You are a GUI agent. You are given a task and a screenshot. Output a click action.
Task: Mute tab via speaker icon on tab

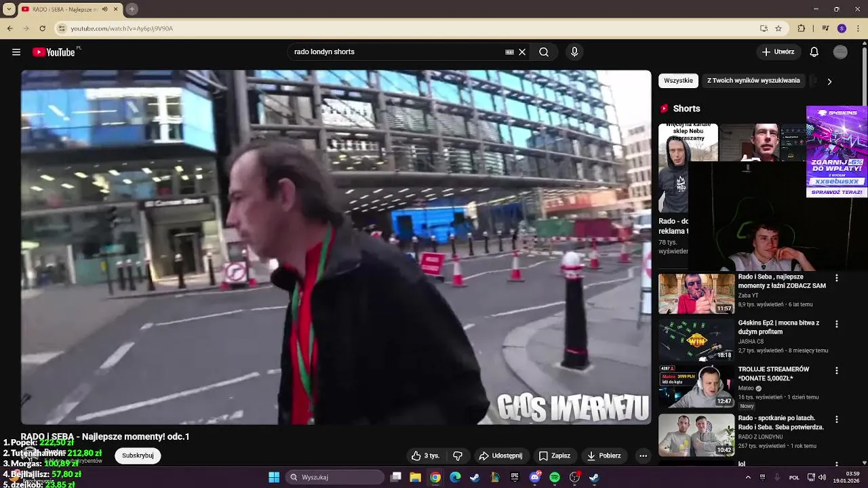104,9
